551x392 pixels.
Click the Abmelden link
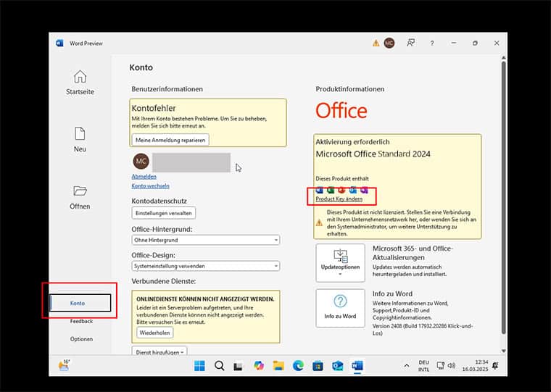[144, 176]
